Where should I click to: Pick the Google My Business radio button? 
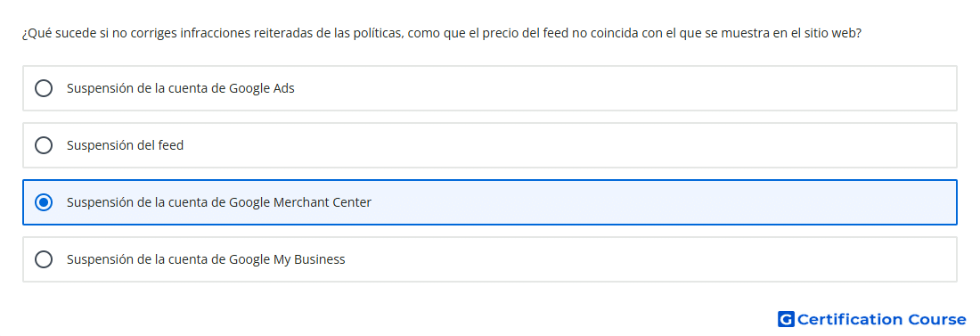[x=44, y=259]
